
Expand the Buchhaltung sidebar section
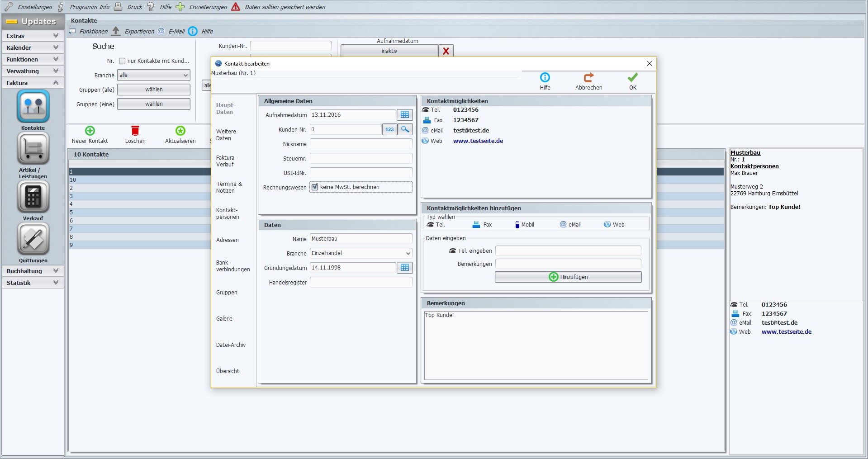click(x=32, y=271)
